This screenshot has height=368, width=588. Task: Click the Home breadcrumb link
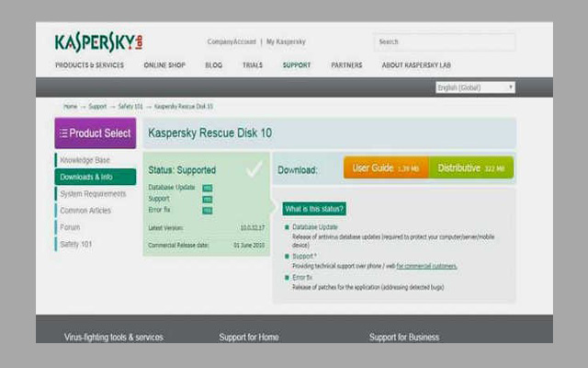(70, 107)
